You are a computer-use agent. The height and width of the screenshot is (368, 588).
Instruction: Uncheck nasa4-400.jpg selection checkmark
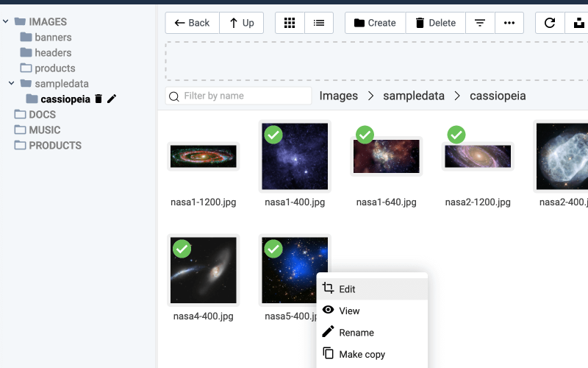182,249
